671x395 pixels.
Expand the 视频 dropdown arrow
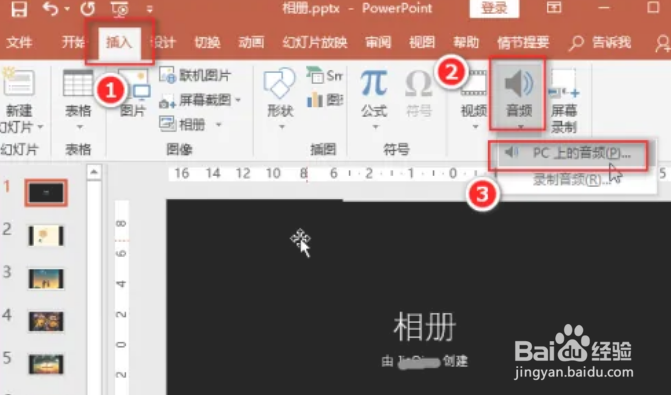tap(475, 127)
